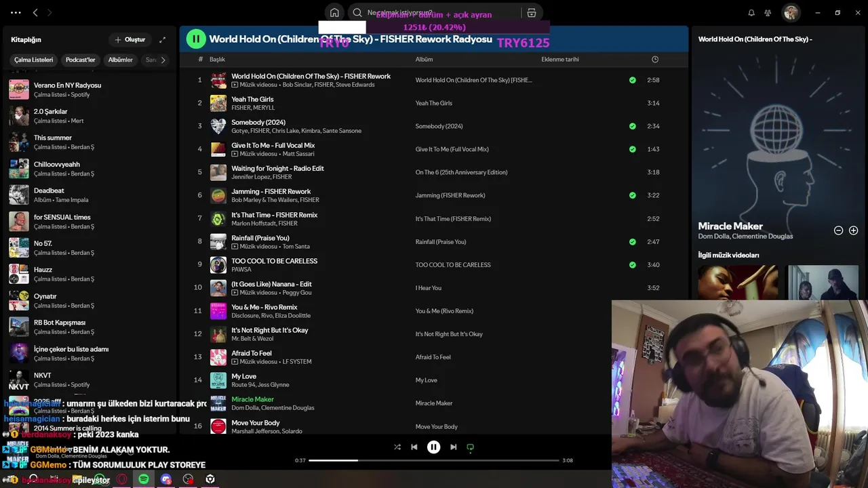
Task: Toggle saved checkmark for Give It To Me
Action: point(633,149)
